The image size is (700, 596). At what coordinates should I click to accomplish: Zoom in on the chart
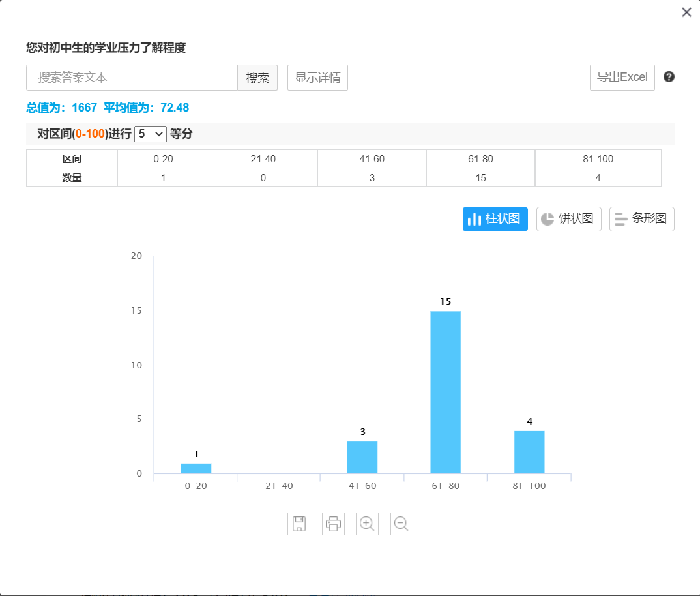367,524
